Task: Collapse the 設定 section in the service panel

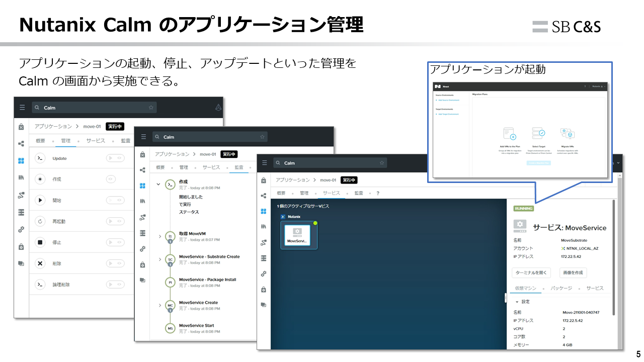Action: (517, 302)
